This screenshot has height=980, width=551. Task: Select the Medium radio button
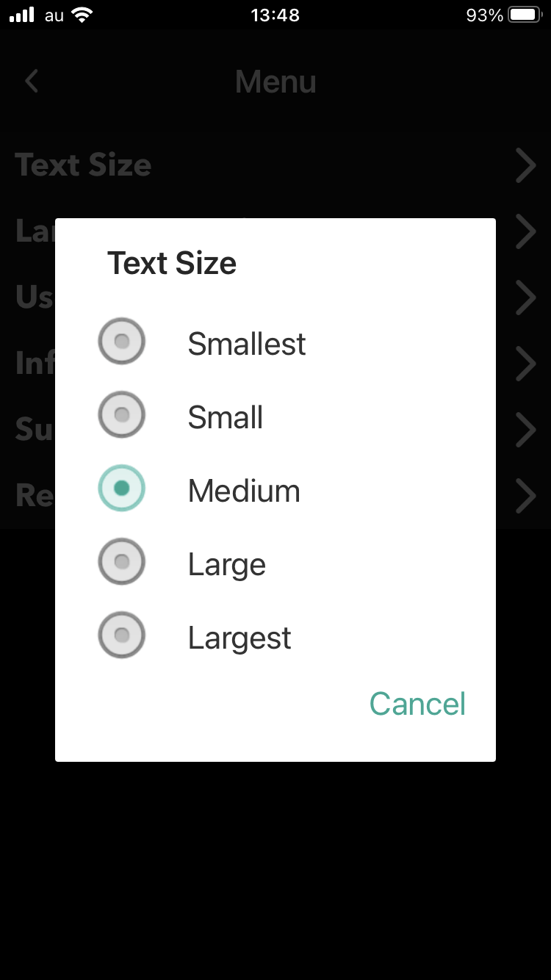coord(122,489)
